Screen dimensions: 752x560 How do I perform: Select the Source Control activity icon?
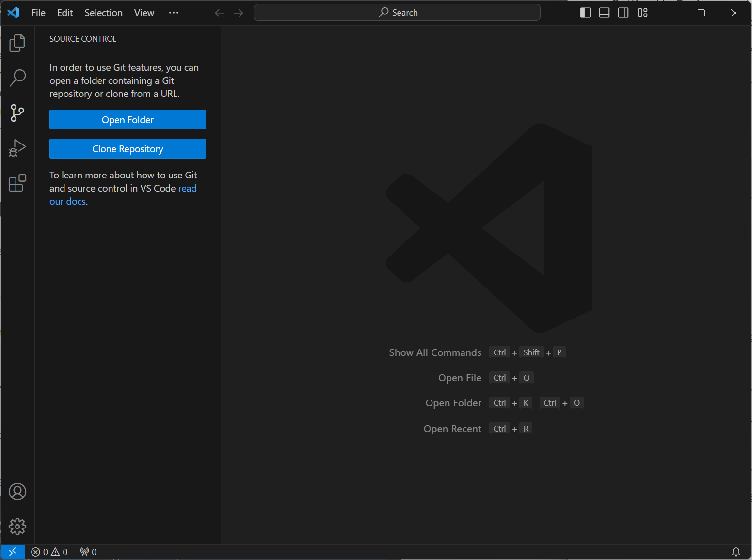tap(17, 113)
